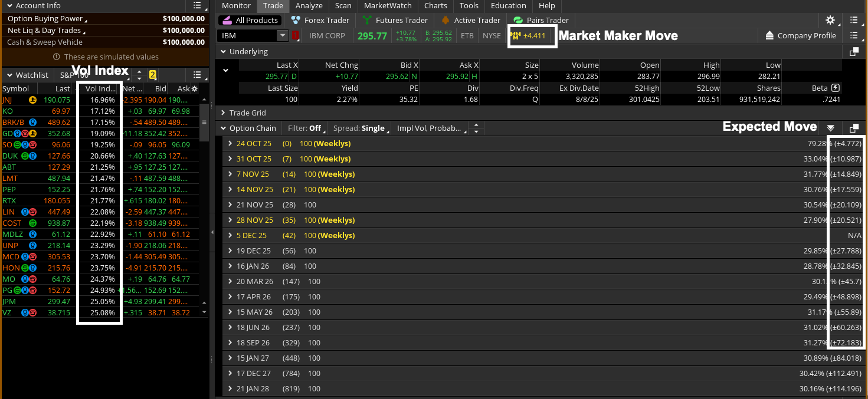The image size is (868, 399).
Task: Click the left sidebar collapse handle
Action: 212,232
